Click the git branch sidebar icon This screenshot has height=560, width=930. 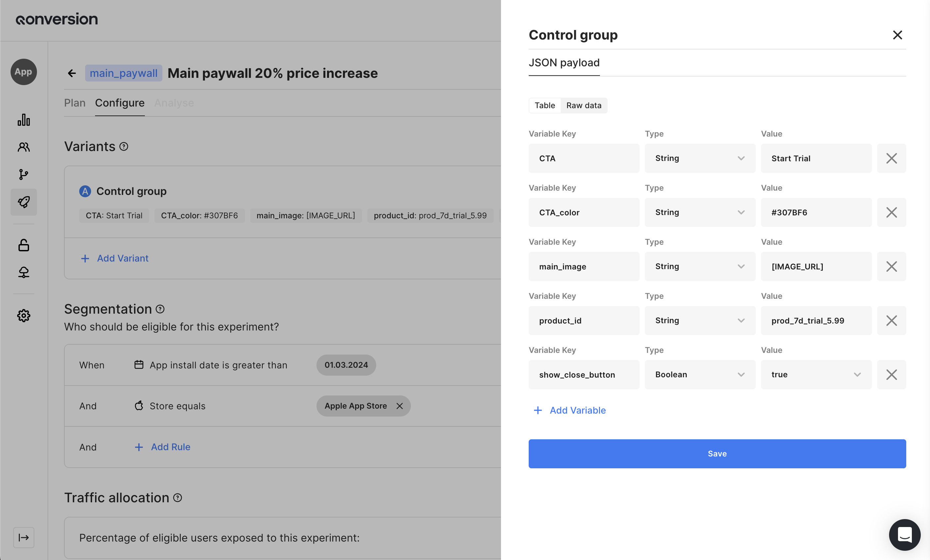[23, 174]
